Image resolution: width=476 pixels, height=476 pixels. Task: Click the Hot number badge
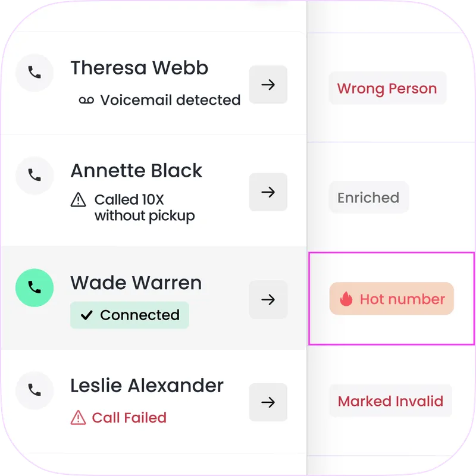pos(391,299)
